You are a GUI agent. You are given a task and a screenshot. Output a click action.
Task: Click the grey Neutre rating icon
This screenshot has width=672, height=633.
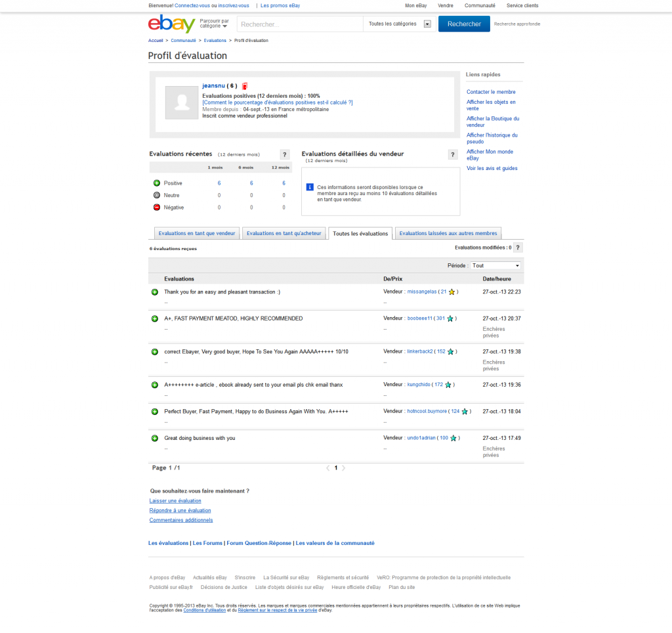pyautogui.click(x=157, y=195)
